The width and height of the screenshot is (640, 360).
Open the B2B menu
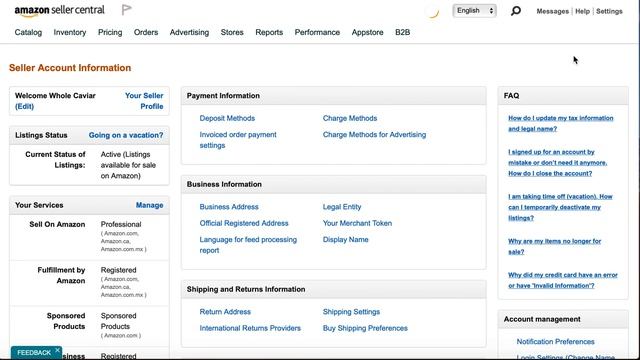point(402,32)
